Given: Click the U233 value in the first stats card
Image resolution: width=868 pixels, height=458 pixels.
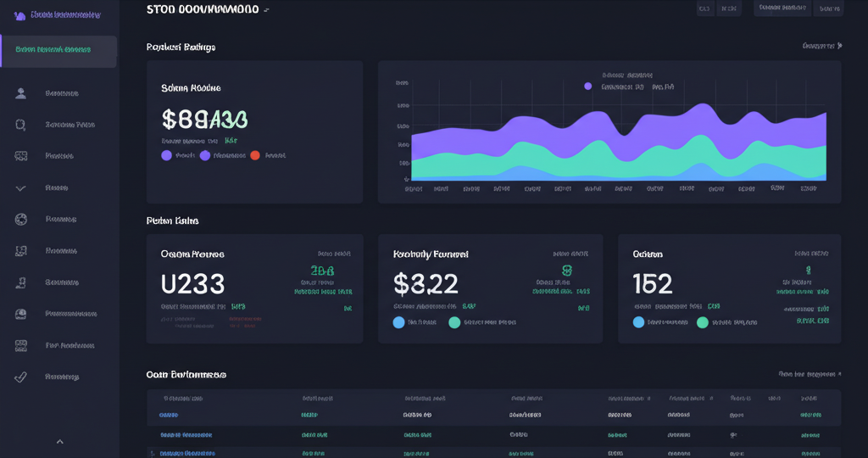Looking at the screenshot, I should coord(192,284).
